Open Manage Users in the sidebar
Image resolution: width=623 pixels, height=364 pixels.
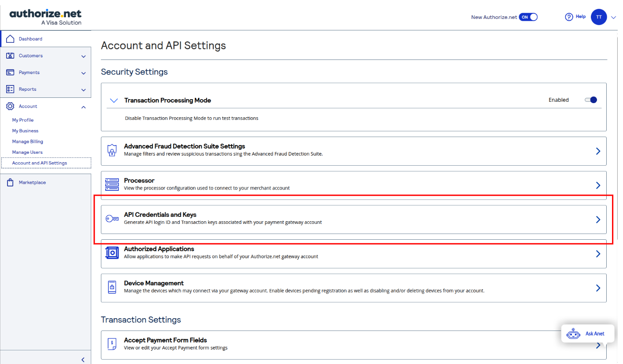tap(27, 152)
